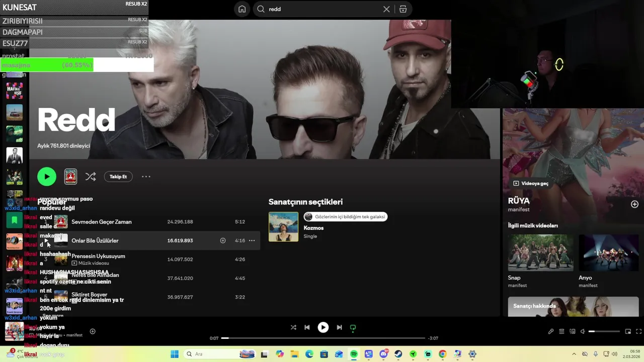Seek on the song progress bar

pyautogui.click(x=323, y=338)
